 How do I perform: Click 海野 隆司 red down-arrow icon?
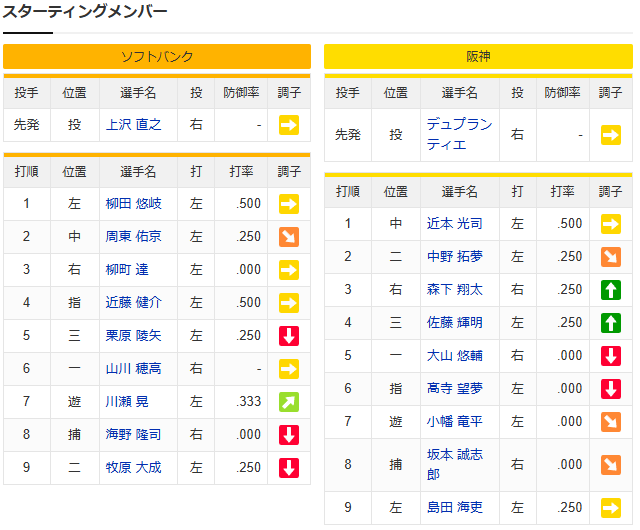(x=289, y=435)
